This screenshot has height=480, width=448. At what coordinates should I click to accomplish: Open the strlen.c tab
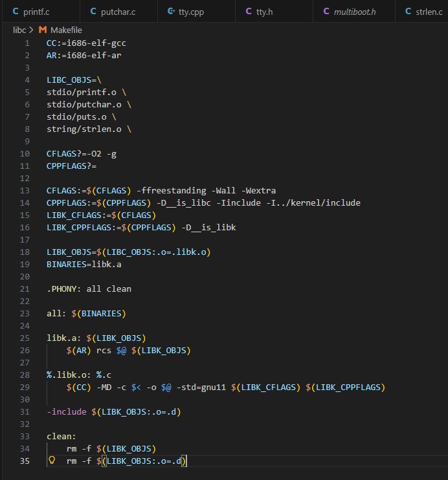click(x=422, y=12)
